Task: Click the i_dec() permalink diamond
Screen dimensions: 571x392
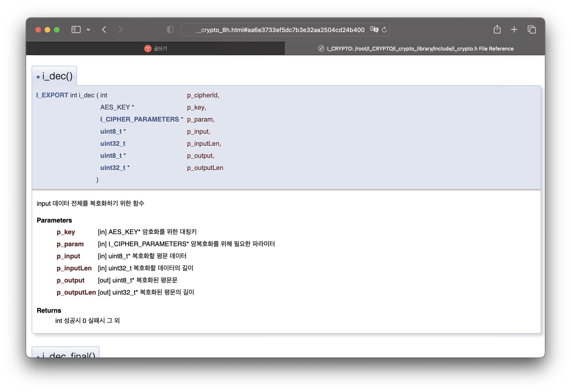Action: [x=38, y=77]
